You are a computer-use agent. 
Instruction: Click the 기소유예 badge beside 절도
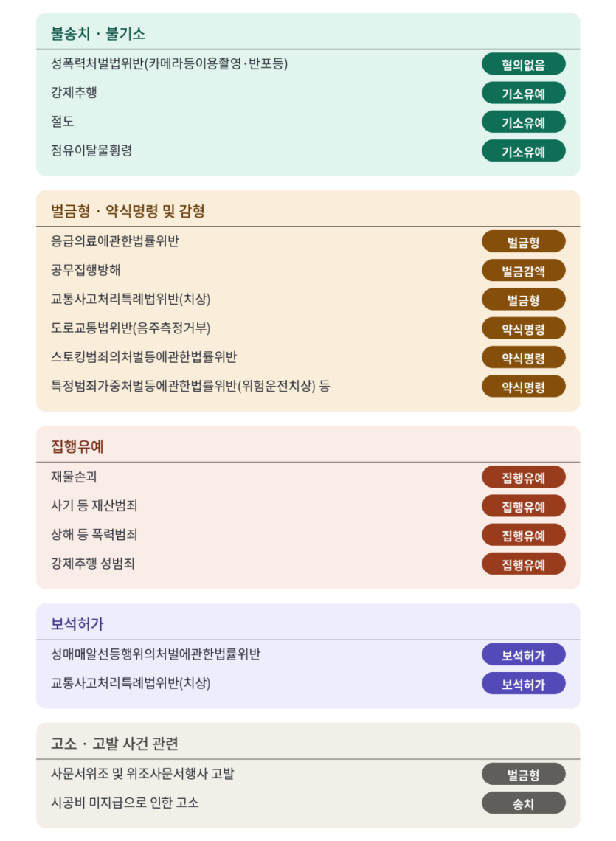(x=523, y=122)
